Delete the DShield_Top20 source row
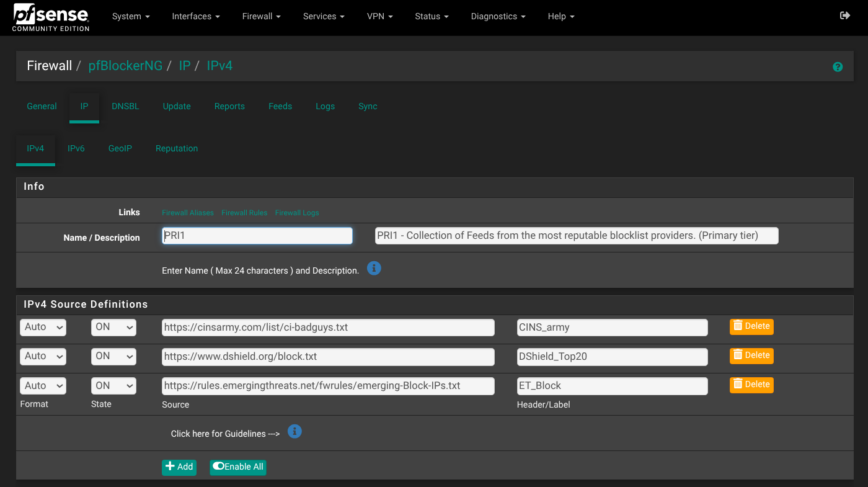This screenshot has height=487, width=868. pyautogui.click(x=751, y=355)
